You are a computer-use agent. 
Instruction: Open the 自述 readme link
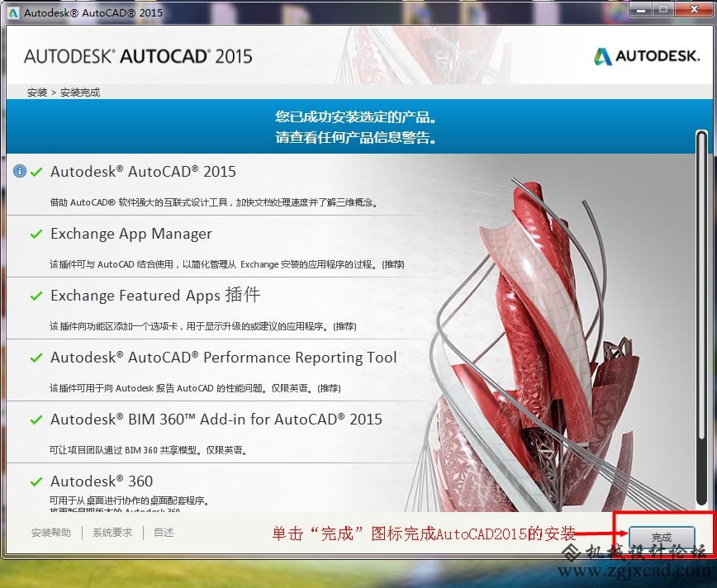[x=164, y=533]
